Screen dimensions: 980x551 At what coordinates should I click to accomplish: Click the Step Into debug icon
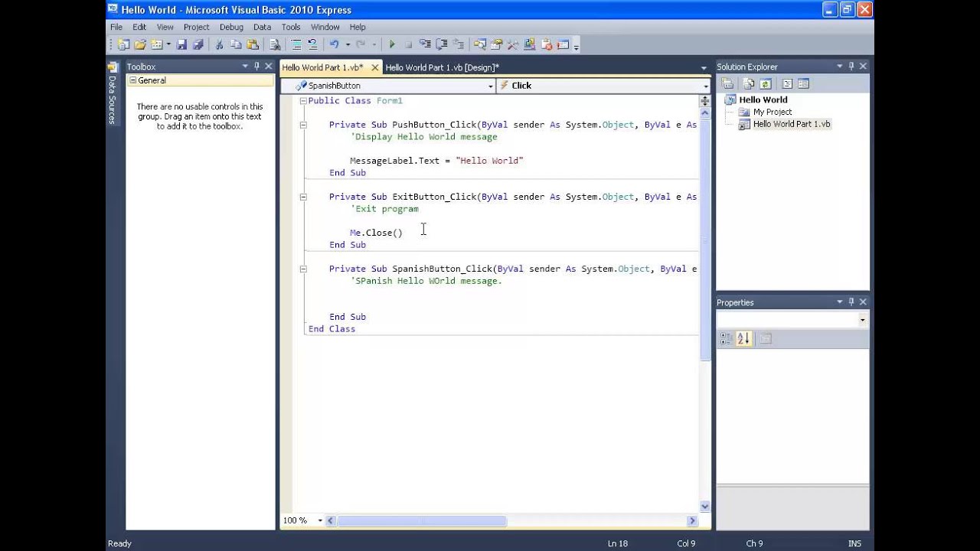(425, 44)
